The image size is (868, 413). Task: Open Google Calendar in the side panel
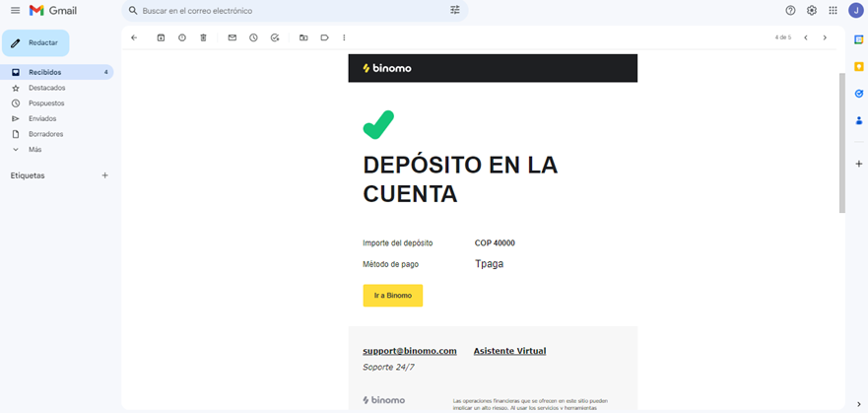point(858,39)
